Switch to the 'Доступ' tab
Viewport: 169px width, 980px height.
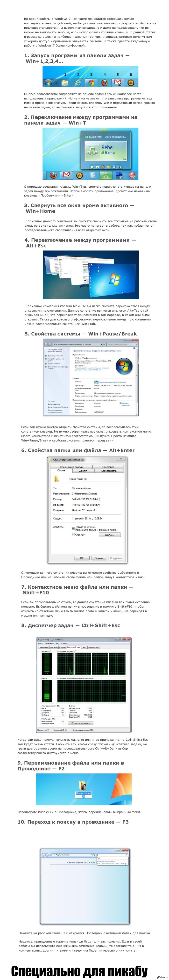[x=83, y=471]
